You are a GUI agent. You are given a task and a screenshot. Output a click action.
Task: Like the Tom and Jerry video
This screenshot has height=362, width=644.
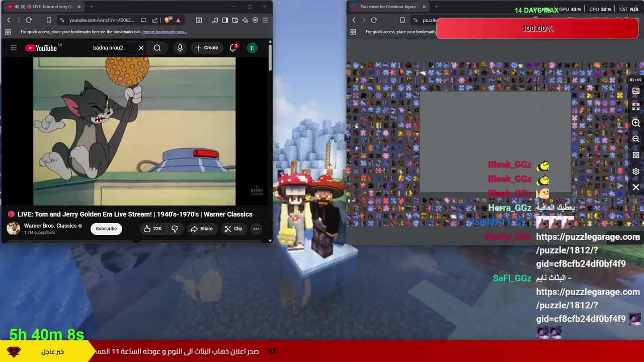coord(152,229)
